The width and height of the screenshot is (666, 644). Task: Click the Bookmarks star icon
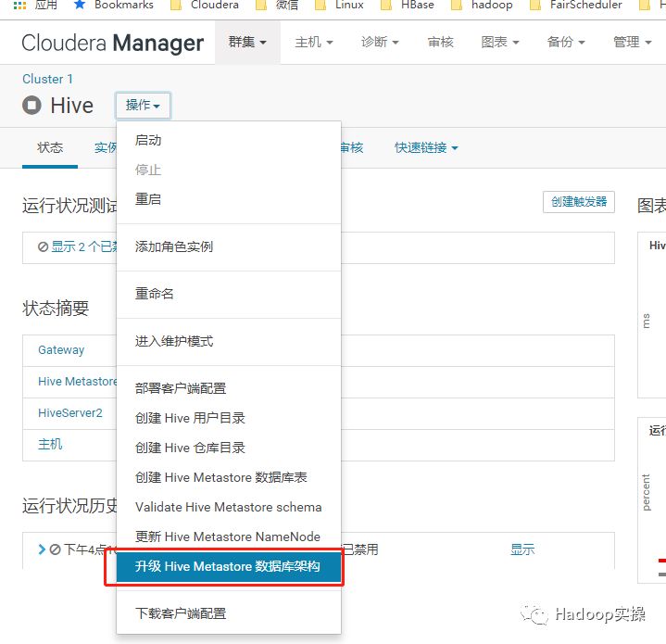(80, 5)
